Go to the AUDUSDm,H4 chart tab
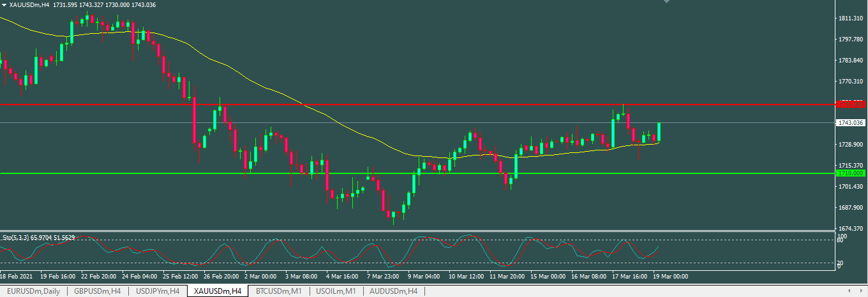This screenshot has height=297, width=868. [x=393, y=291]
